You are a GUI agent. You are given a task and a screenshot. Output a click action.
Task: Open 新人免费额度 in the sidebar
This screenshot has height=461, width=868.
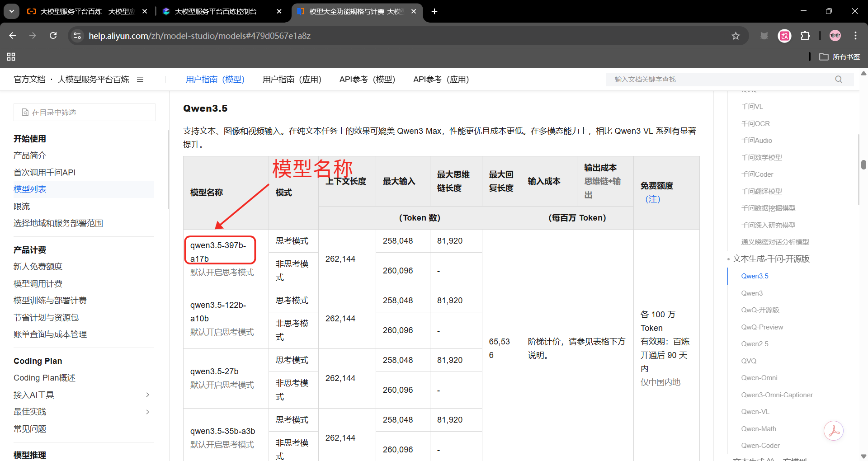pos(38,267)
